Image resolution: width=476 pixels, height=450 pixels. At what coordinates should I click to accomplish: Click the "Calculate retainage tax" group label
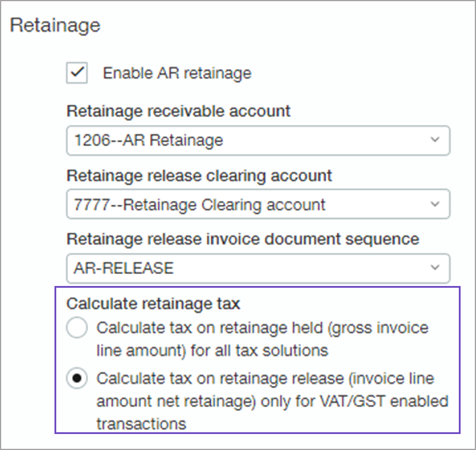[153, 304]
